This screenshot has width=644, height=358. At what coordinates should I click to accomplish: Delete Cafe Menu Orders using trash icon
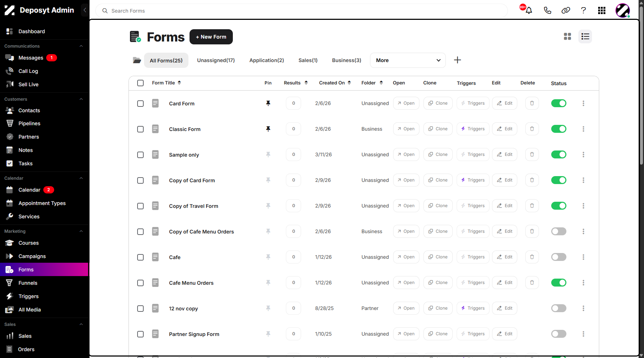532,283
